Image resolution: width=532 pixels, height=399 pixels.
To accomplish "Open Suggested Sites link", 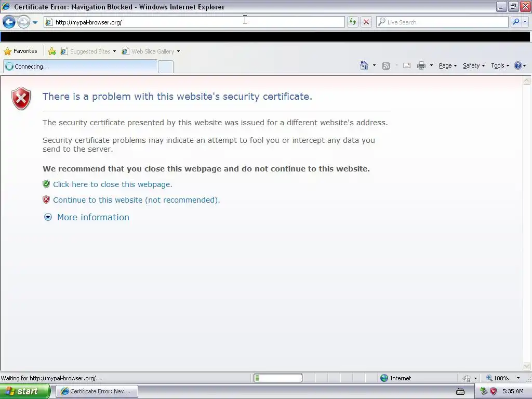I will 86,51.
